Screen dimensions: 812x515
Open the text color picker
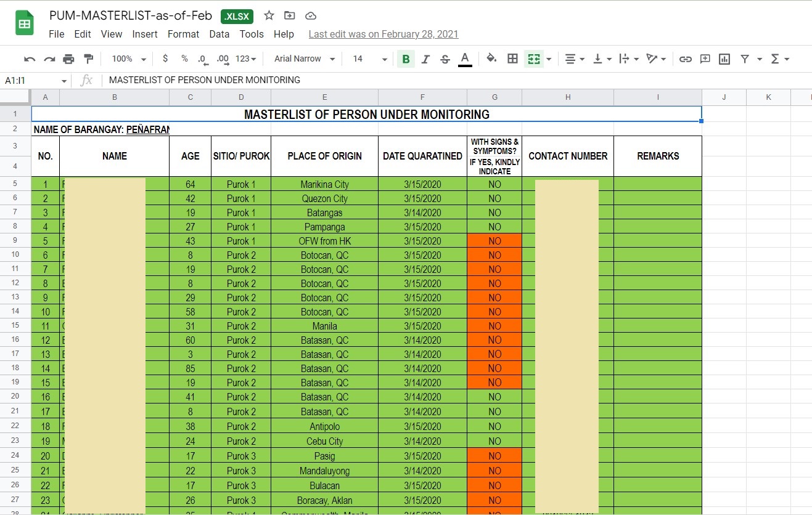click(x=465, y=59)
